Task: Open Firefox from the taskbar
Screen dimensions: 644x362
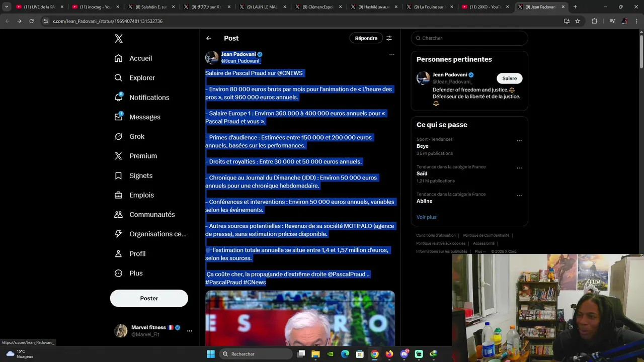Action: pyautogui.click(x=389, y=354)
